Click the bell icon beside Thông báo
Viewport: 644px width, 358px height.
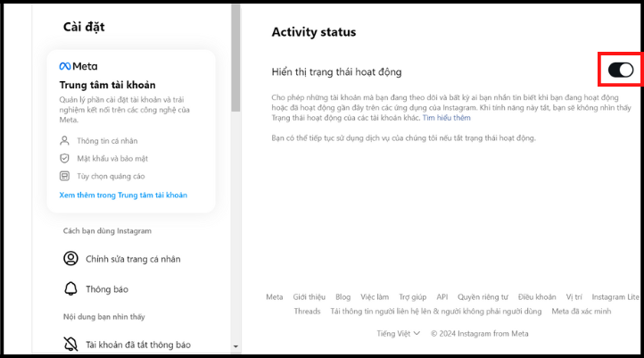click(x=70, y=289)
